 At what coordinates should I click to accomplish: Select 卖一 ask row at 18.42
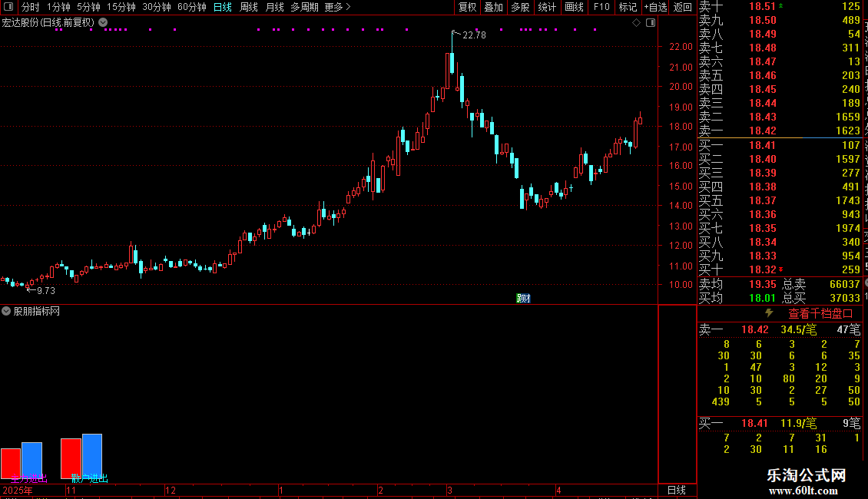(780, 131)
